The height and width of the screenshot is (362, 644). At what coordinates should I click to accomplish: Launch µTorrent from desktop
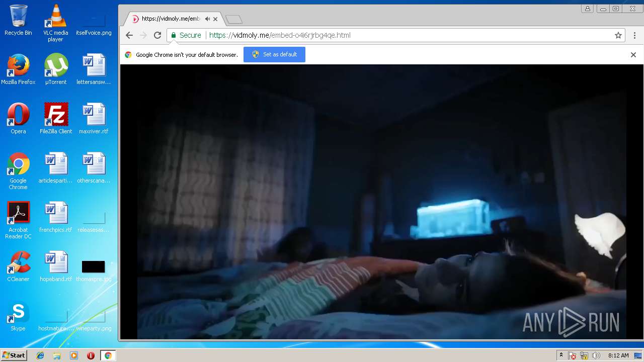56,69
